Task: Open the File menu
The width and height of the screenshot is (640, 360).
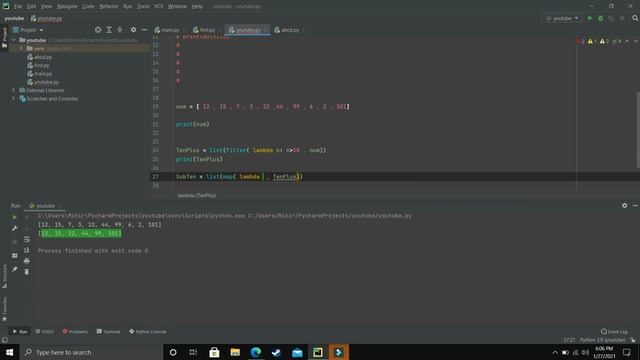Action: click(18, 7)
